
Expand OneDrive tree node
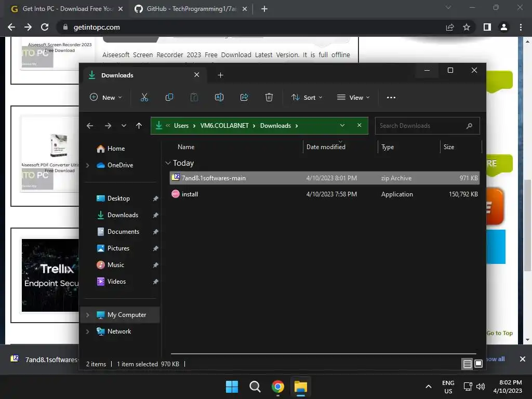click(87, 165)
